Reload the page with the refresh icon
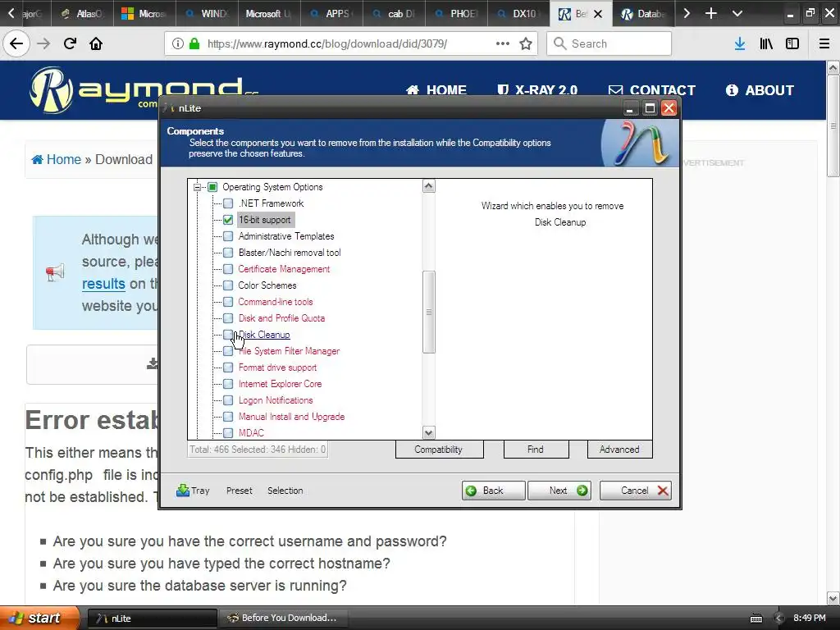The height and width of the screenshot is (630, 840). click(x=70, y=43)
